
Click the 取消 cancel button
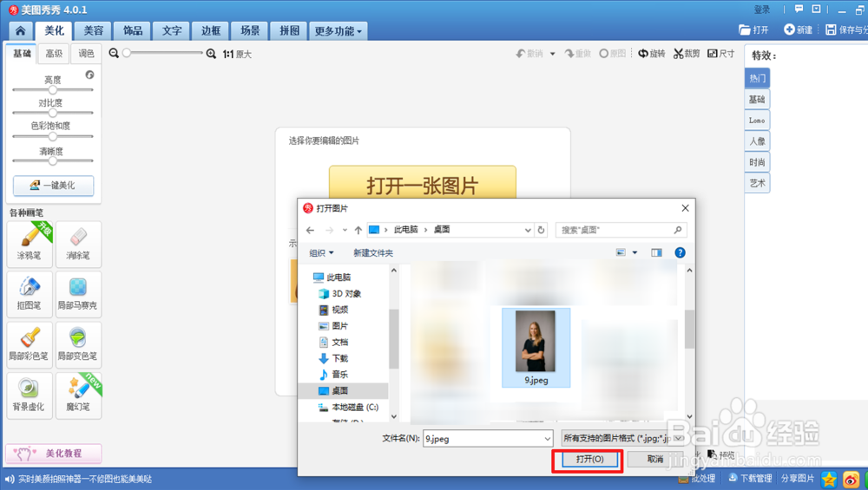point(655,459)
